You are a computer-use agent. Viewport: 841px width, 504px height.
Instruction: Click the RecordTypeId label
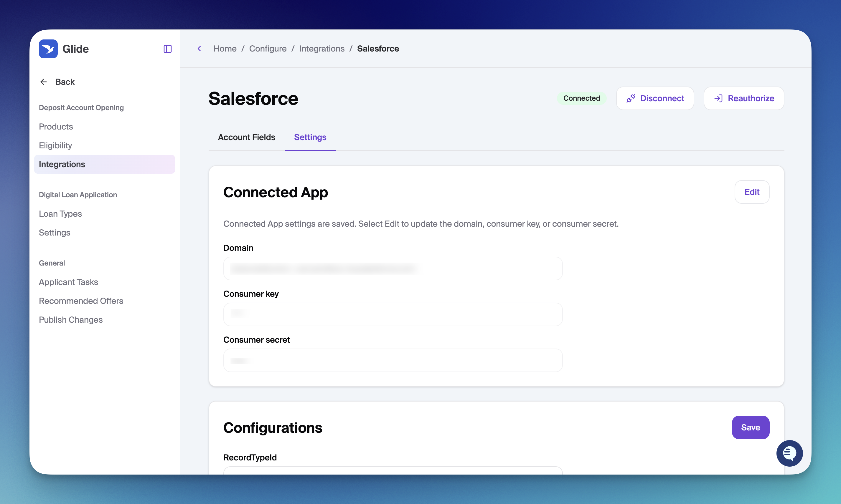pyautogui.click(x=250, y=457)
